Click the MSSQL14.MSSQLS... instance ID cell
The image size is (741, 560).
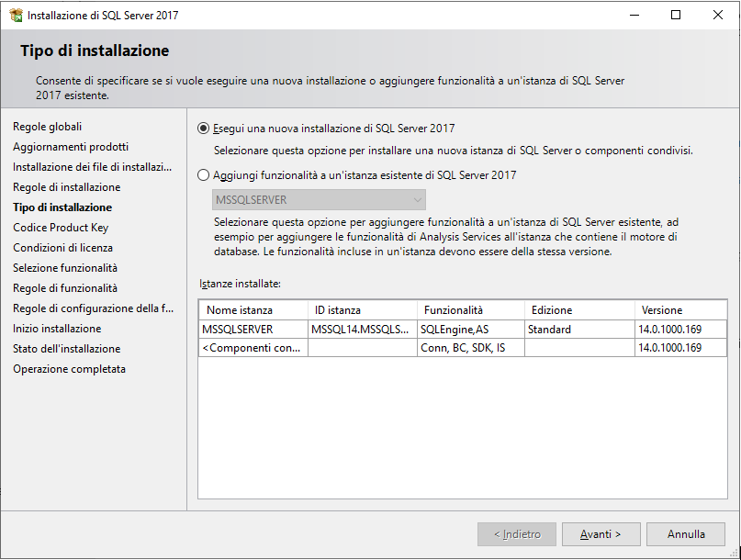[x=363, y=330]
